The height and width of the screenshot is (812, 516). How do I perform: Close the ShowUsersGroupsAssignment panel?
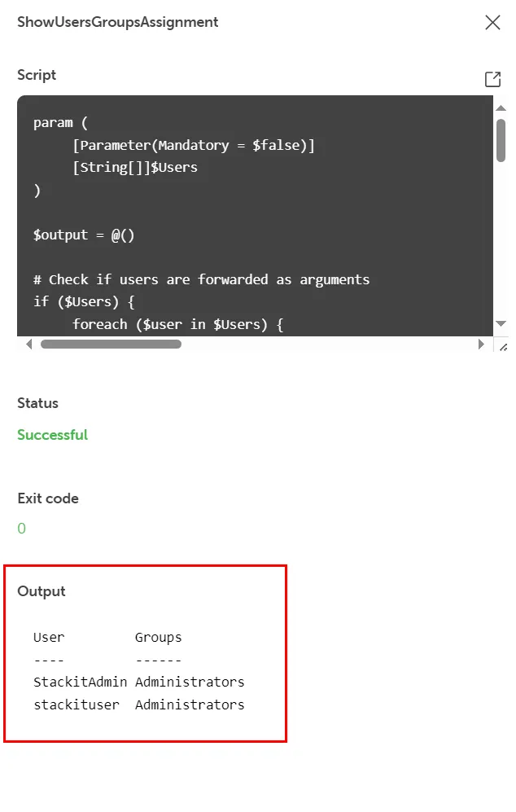(492, 23)
